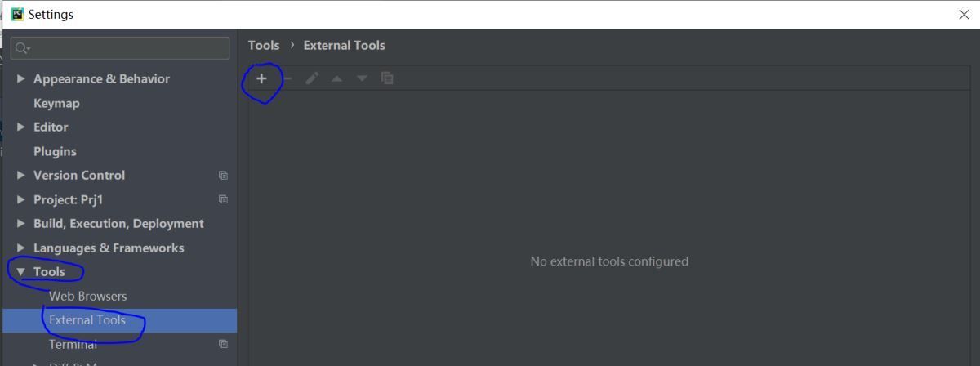Click the Copy tool icon in toolbar
The width and height of the screenshot is (980, 366).
tap(387, 78)
